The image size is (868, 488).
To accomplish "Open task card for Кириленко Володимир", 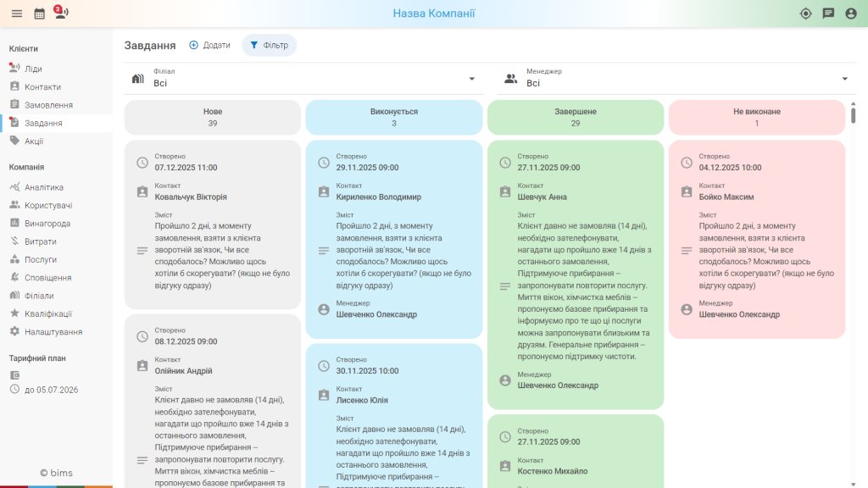I will click(x=394, y=239).
